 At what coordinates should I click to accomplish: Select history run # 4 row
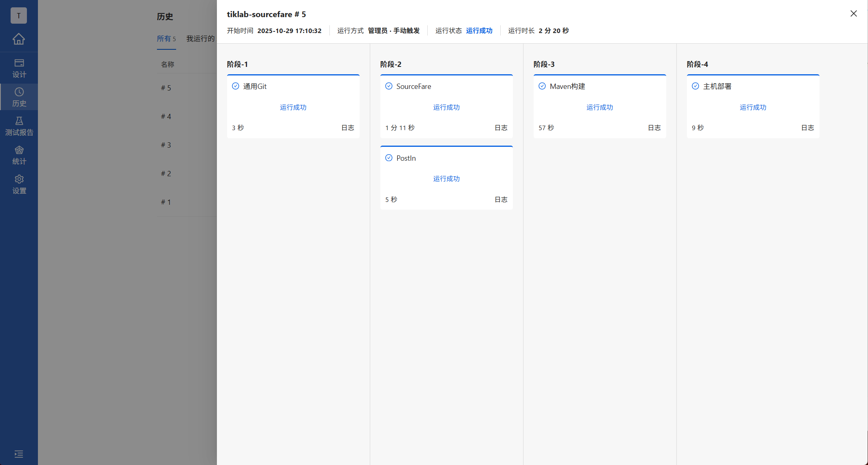pos(166,117)
